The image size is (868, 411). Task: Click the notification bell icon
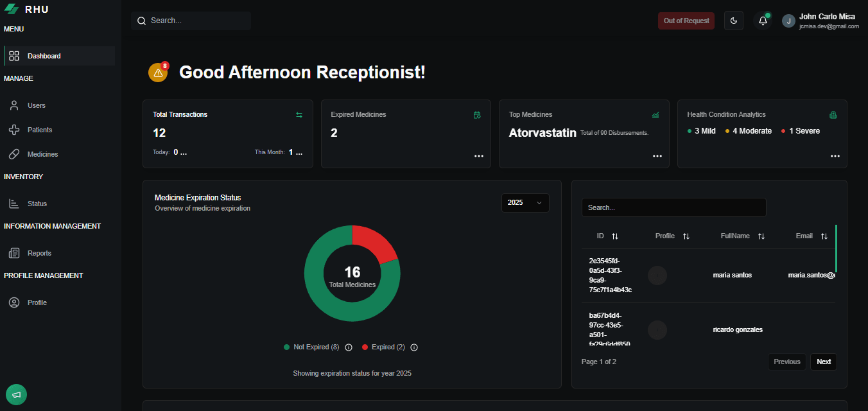tap(763, 21)
